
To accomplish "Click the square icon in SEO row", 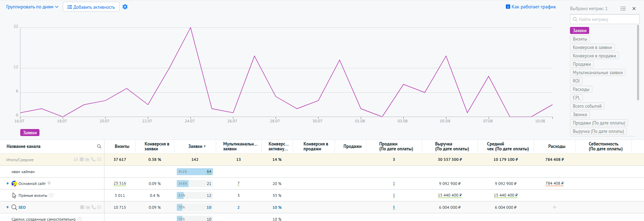I will 82,207.
